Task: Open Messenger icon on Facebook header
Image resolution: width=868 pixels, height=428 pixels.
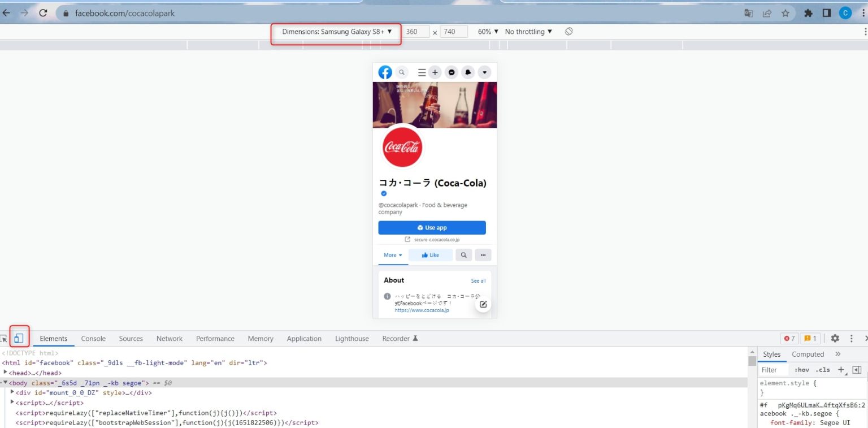Action: click(452, 72)
